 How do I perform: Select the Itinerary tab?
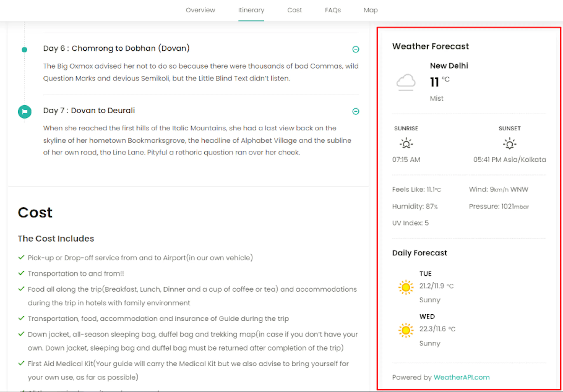pyautogui.click(x=251, y=10)
